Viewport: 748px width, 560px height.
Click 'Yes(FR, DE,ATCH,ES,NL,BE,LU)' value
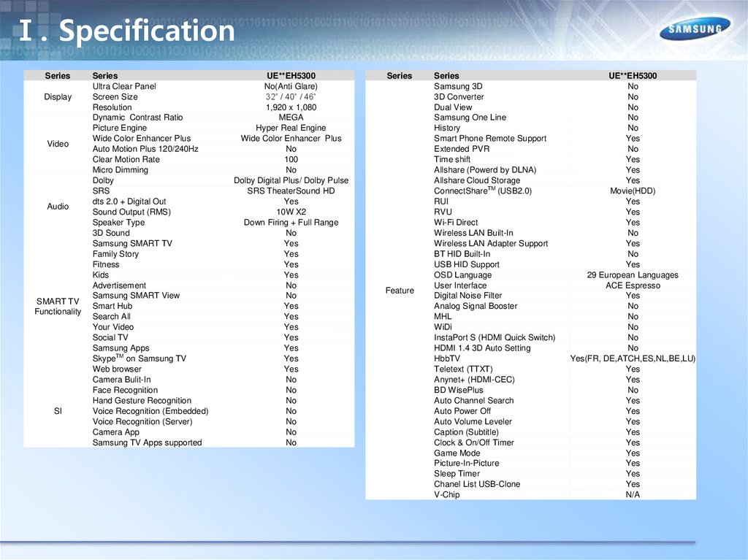click(x=633, y=358)
